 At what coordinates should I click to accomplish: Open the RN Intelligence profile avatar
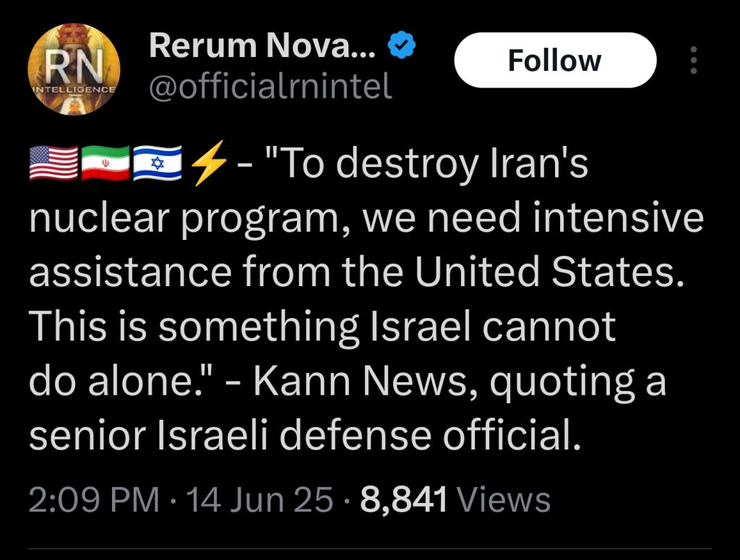click(x=74, y=69)
